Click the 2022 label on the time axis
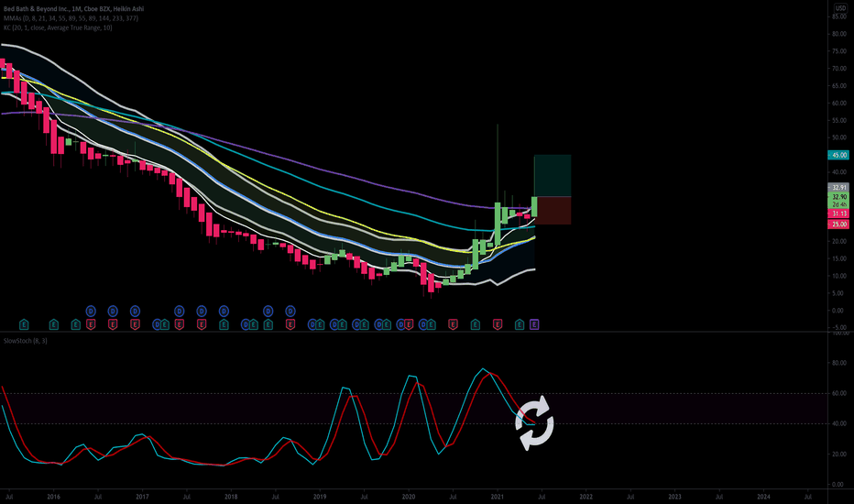The width and height of the screenshot is (854, 504). 586,497
